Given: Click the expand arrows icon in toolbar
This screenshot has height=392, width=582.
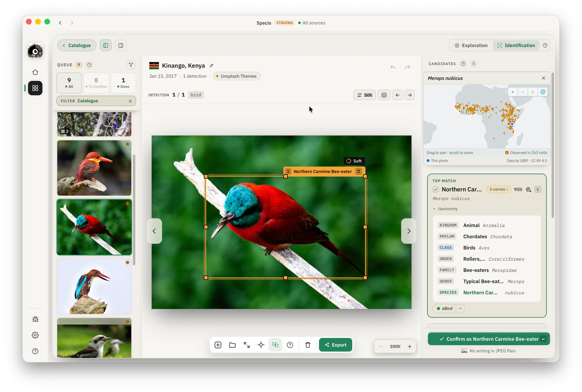Looking at the screenshot, I should (247, 345).
